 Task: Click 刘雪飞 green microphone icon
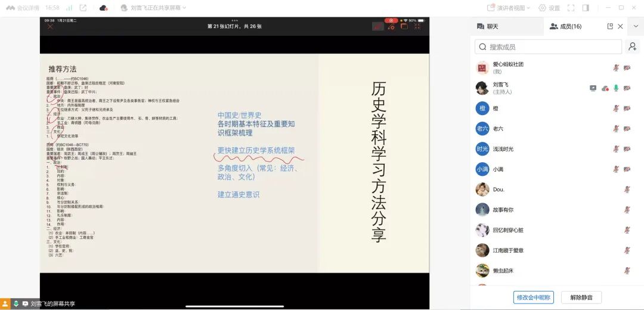click(616, 88)
